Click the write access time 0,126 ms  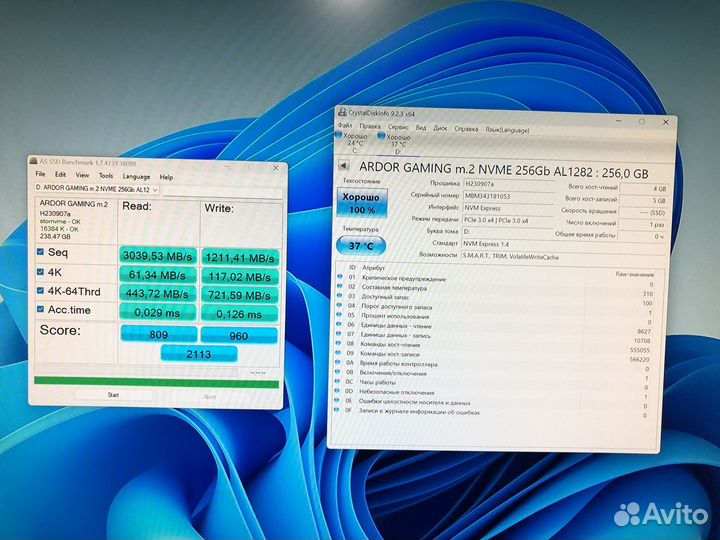tap(240, 315)
